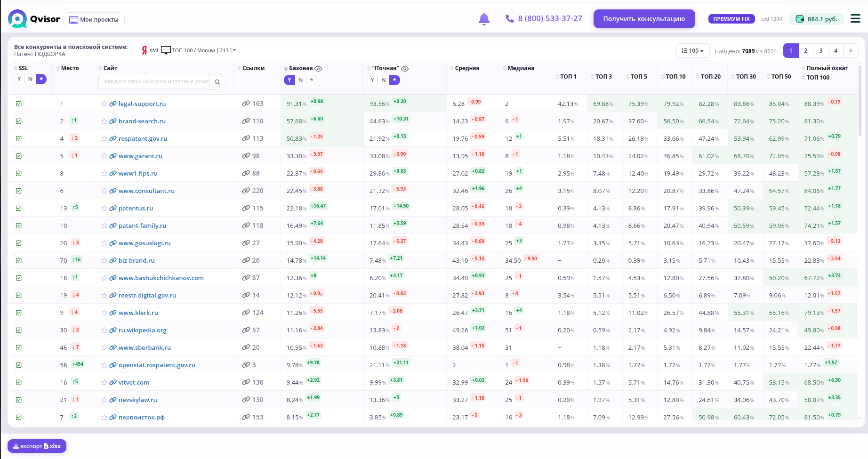
Task: Go to results page 4
Action: point(836,51)
